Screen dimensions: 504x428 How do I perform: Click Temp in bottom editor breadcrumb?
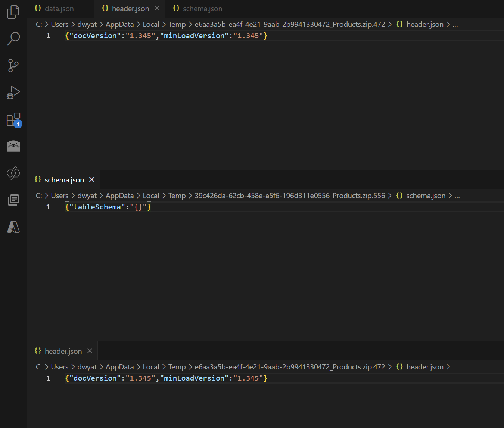point(177,367)
